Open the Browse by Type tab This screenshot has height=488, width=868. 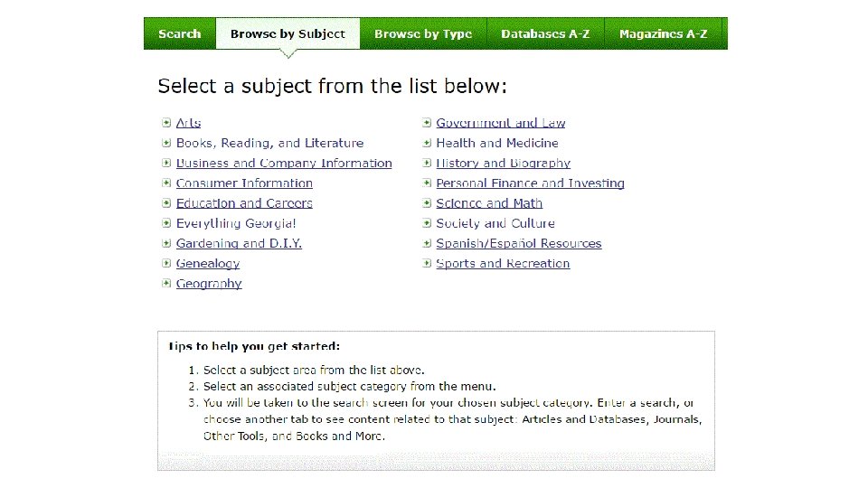click(423, 33)
